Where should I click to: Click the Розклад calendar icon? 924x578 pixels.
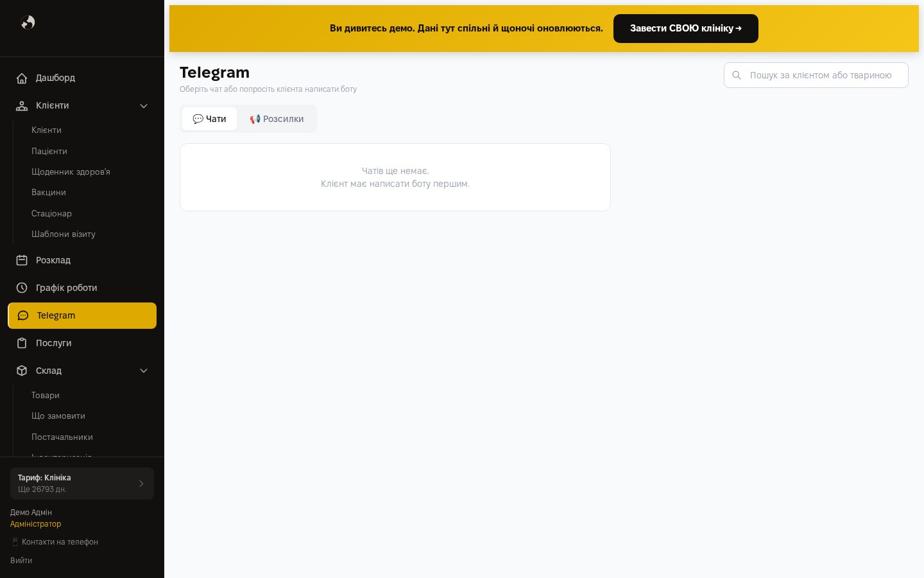(x=22, y=260)
